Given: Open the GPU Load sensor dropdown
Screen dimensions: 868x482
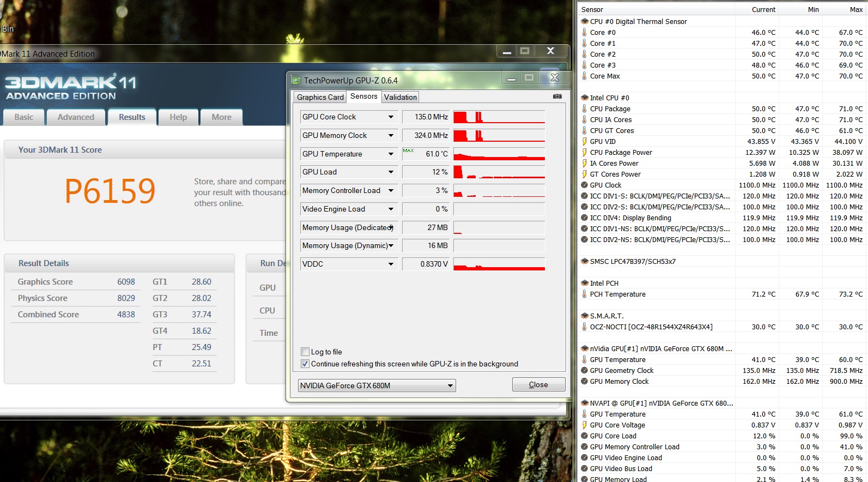Looking at the screenshot, I should [x=391, y=172].
